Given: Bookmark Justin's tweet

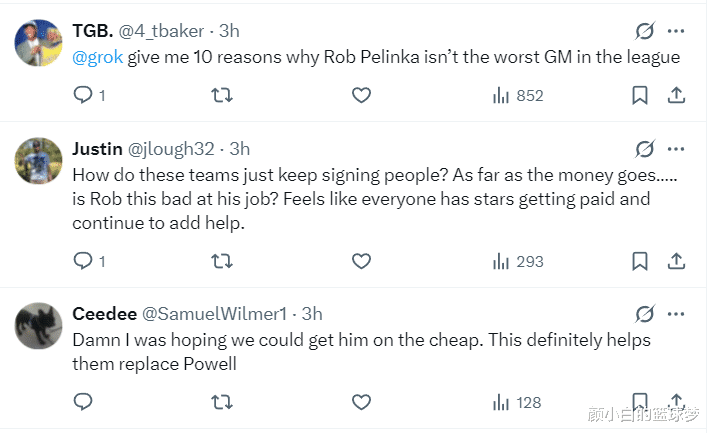Looking at the screenshot, I should 640,261.
